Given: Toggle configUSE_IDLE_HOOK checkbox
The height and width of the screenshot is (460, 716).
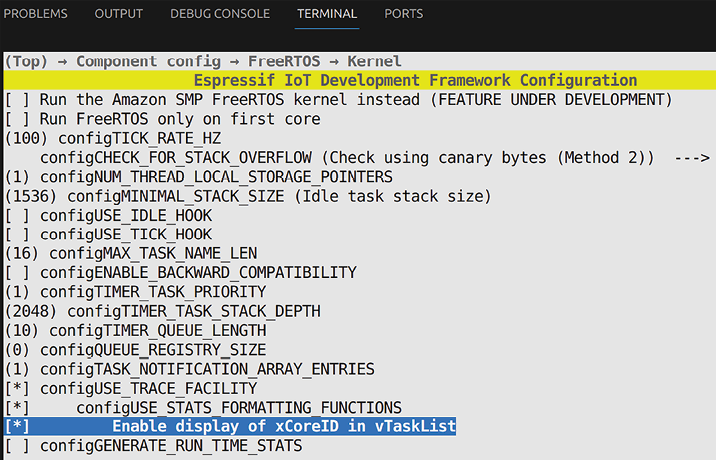Looking at the screenshot, I should 17,215.
